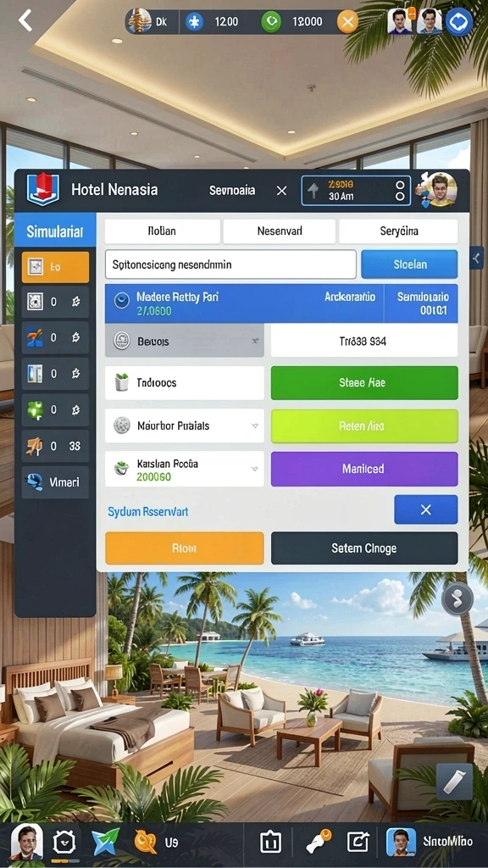
Task: Toggle the Madere Retby Pari radio circle
Action: 121,300
